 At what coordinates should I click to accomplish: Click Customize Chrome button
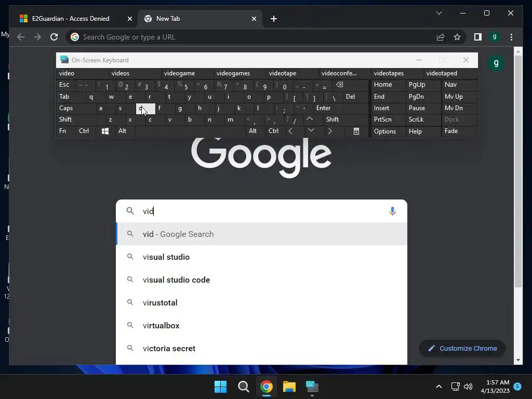tap(462, 349)
